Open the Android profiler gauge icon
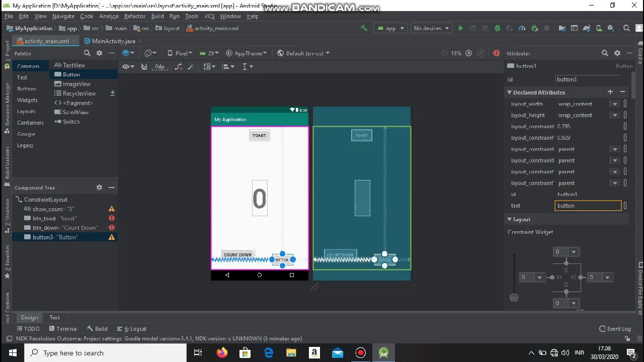The width and height of the screenshot is (644, 362). (x=522, y=28)
